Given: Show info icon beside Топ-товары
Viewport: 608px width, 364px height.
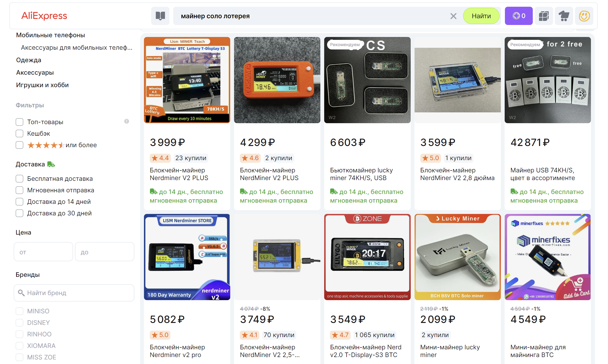Looking at the screenshot, I should pyautogui.click(x=126, y=121).
